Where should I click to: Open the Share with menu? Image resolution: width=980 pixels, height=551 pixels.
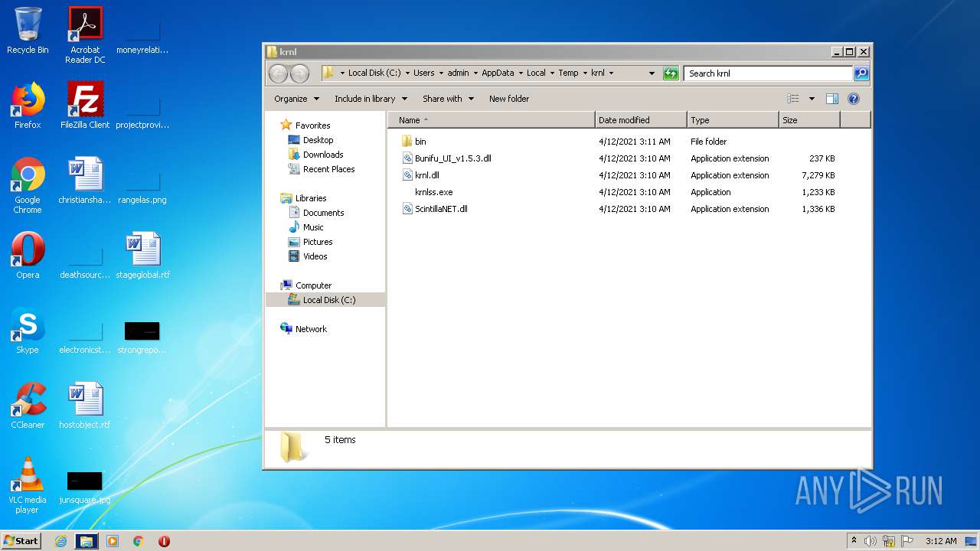(448, 99)
